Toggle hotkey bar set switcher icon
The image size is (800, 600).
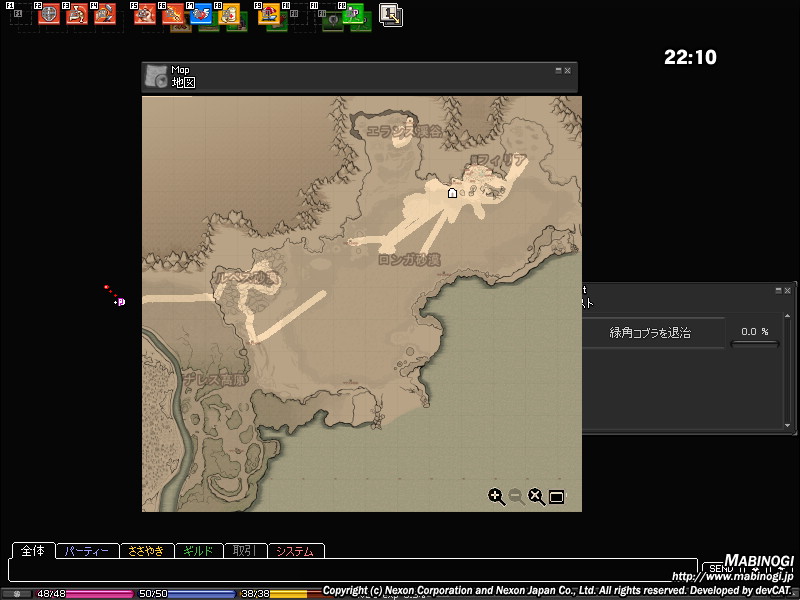(x=390, y=14)
